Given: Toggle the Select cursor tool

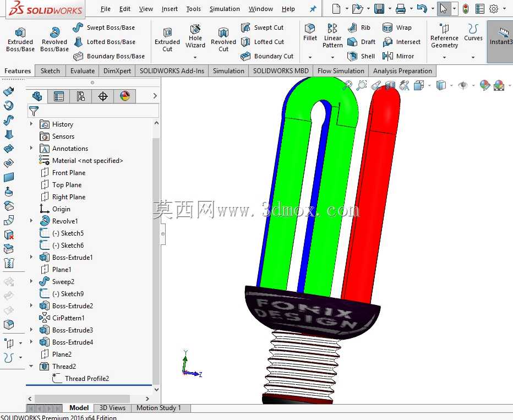Looking at the screenshot, I should tap(444, 9).
